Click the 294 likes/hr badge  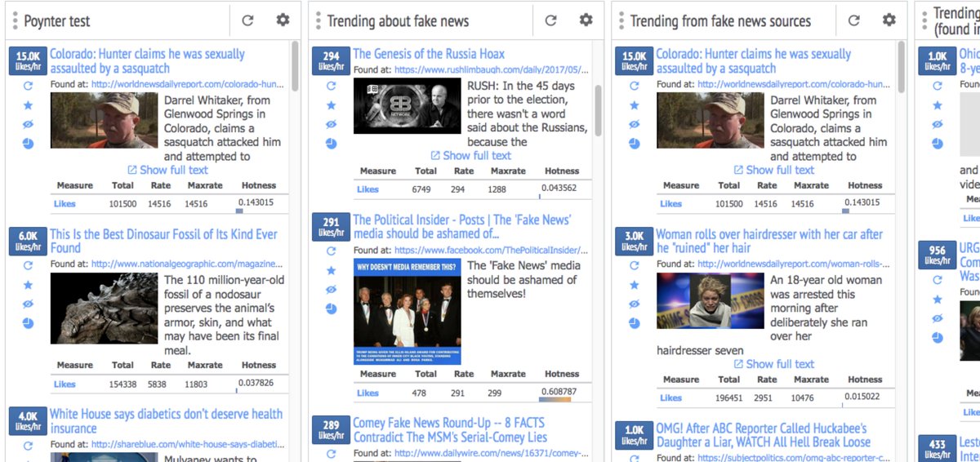(331, 61)
